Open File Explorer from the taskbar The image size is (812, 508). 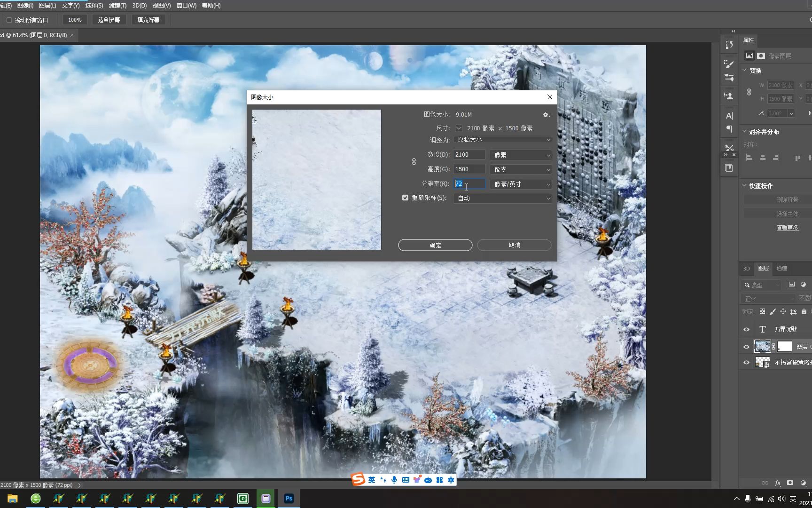coord(13,499)
